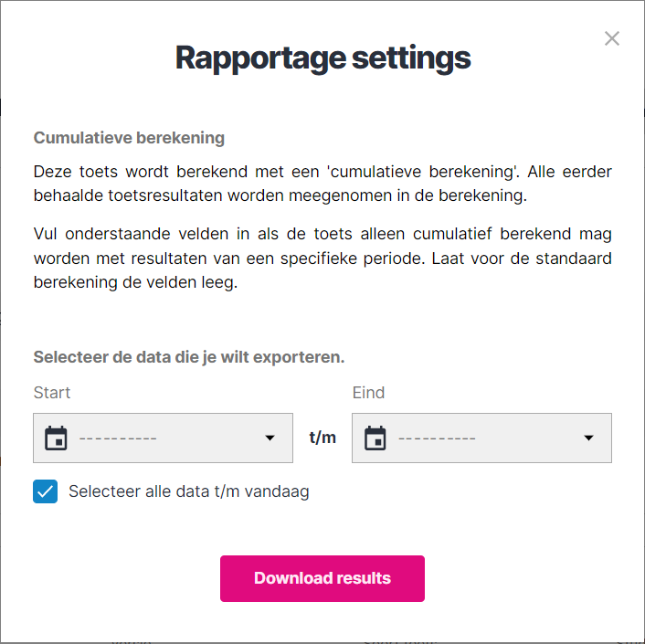This screenshot has width=645, height=644.
Task: Click the dashed placeholder in Start field
Action: click(118, 438)
